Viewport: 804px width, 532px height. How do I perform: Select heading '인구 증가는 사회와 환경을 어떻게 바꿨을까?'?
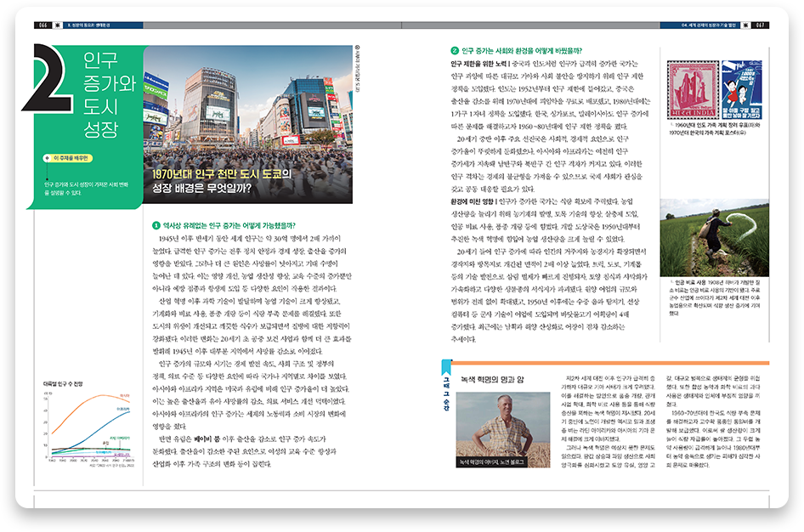[x=522, y=51]
